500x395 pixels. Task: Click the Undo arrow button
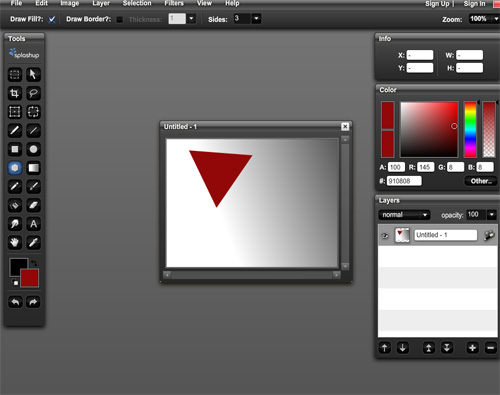click(15, 302)
